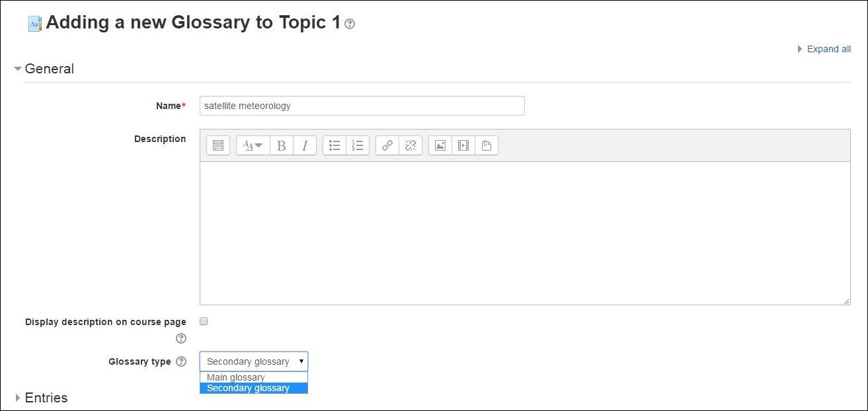868x411 pixels.
Task: Insert a link with chain icon
Action: coord(387,145)
